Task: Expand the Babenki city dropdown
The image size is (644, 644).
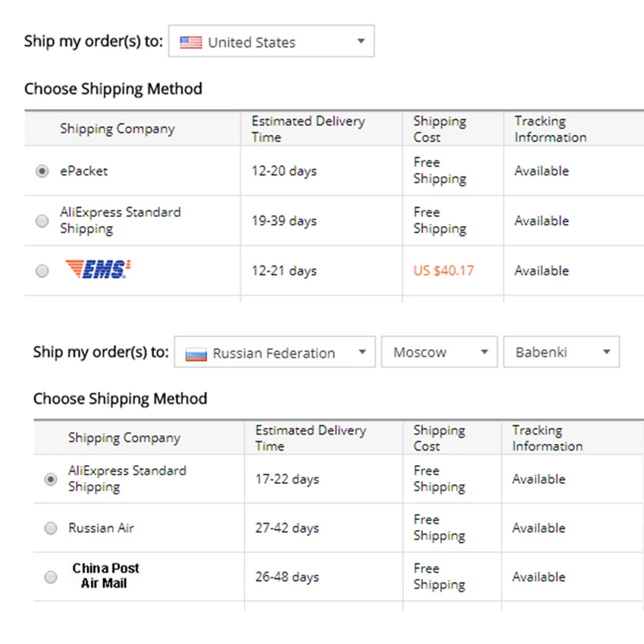Action: pyautogui.click(x=561, y=353)
